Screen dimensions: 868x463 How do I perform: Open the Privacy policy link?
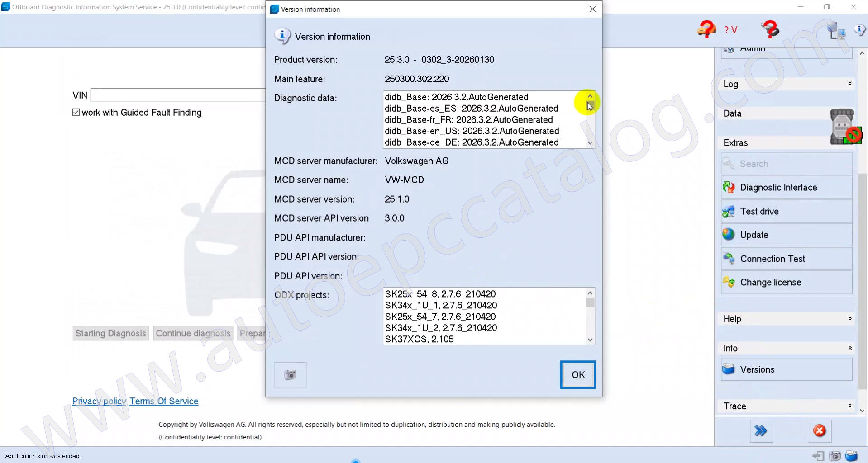[99, 401]
